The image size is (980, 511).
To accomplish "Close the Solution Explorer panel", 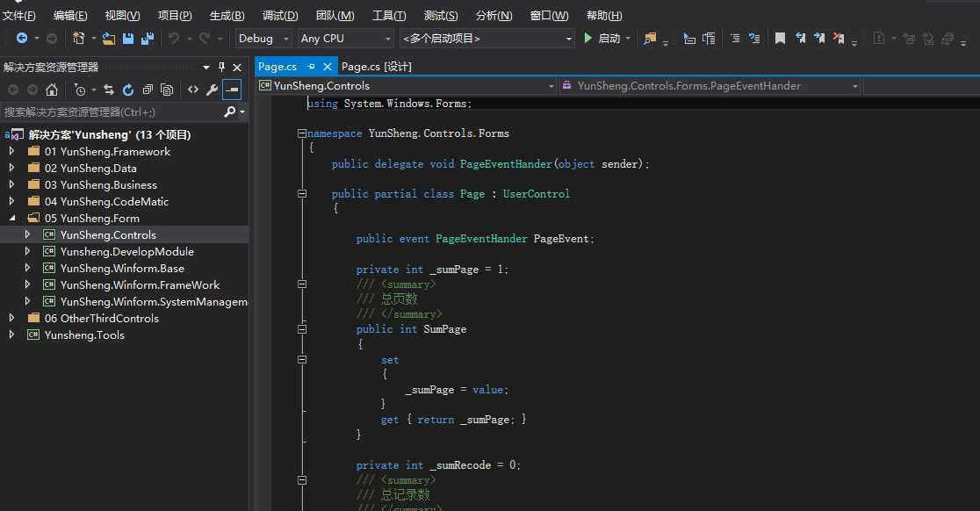I will point(237,67).
